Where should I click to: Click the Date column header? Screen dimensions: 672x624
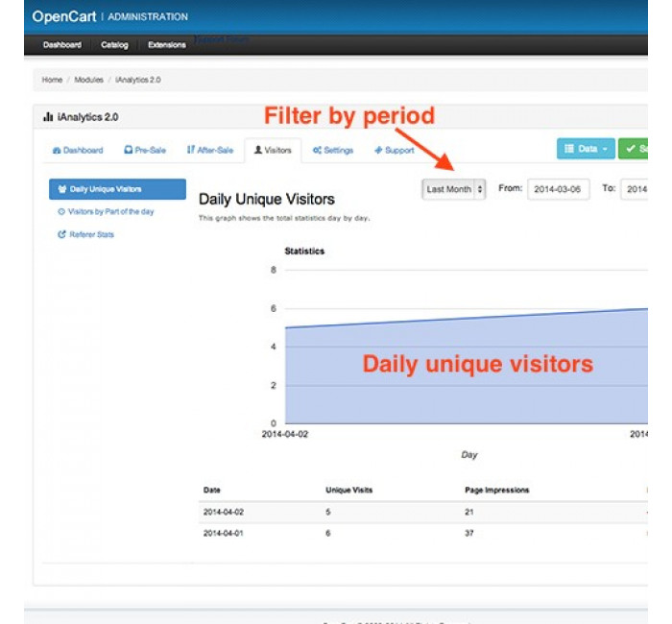pos(212,490)
